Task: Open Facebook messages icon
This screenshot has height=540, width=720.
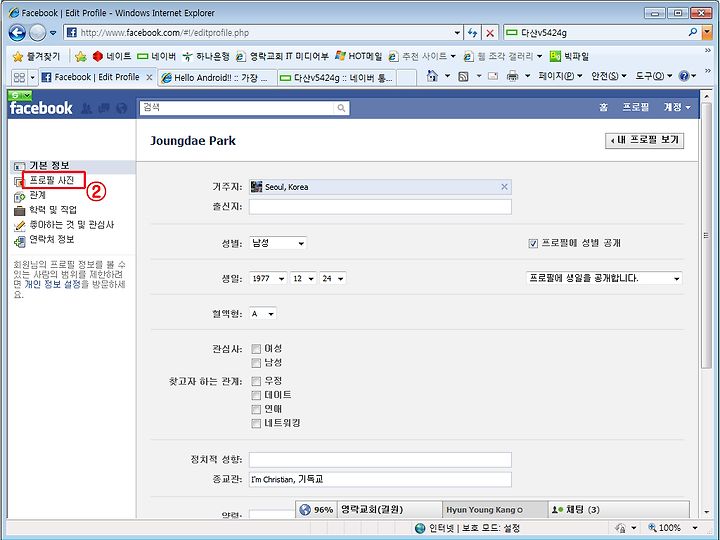Action: (x=104, y=108)
